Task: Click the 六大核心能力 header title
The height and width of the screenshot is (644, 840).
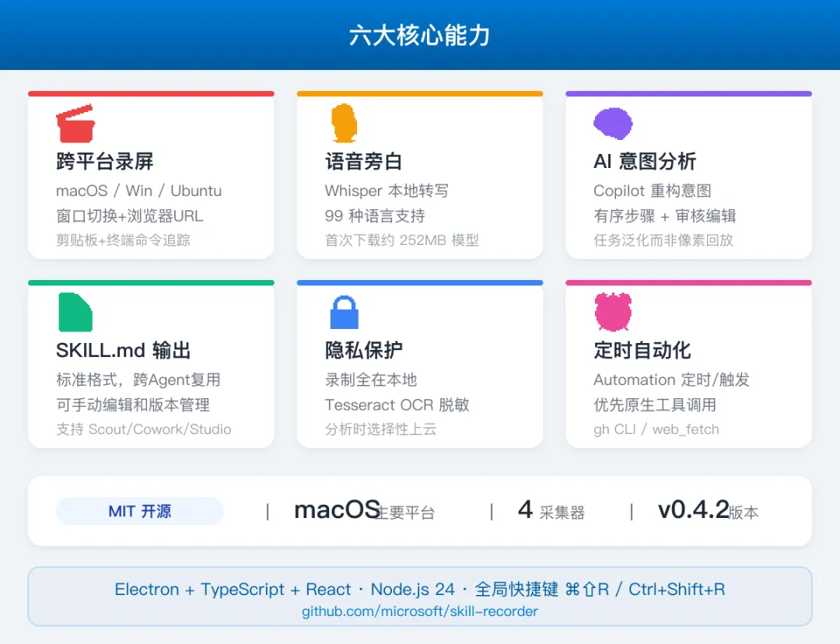Action: coord(419,35)
